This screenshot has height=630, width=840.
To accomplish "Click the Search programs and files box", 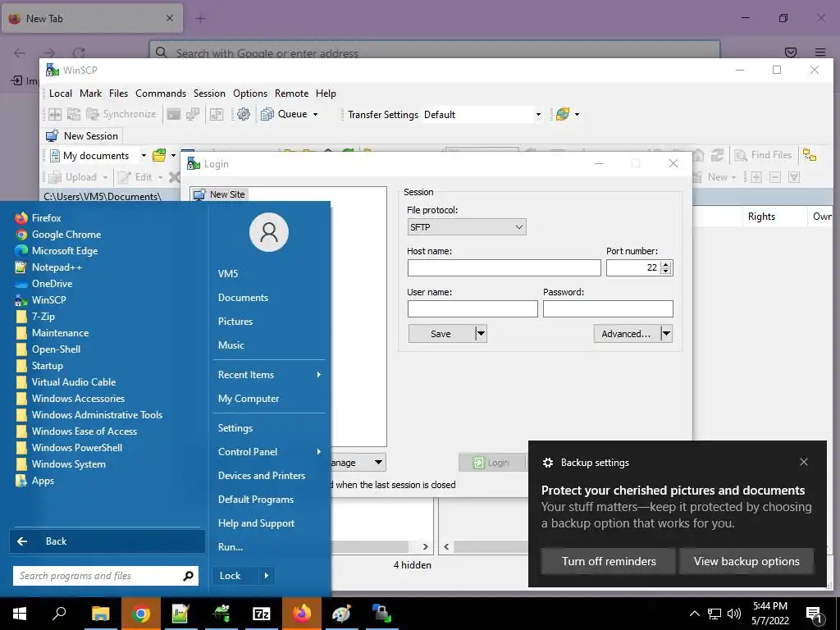I will [106, 576].
